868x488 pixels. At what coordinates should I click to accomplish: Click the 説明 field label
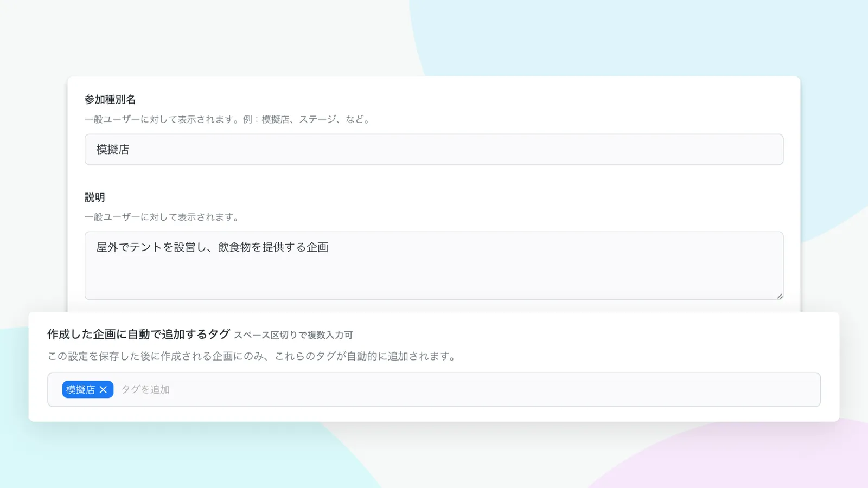pyautogui.click(x=95, y=197)
